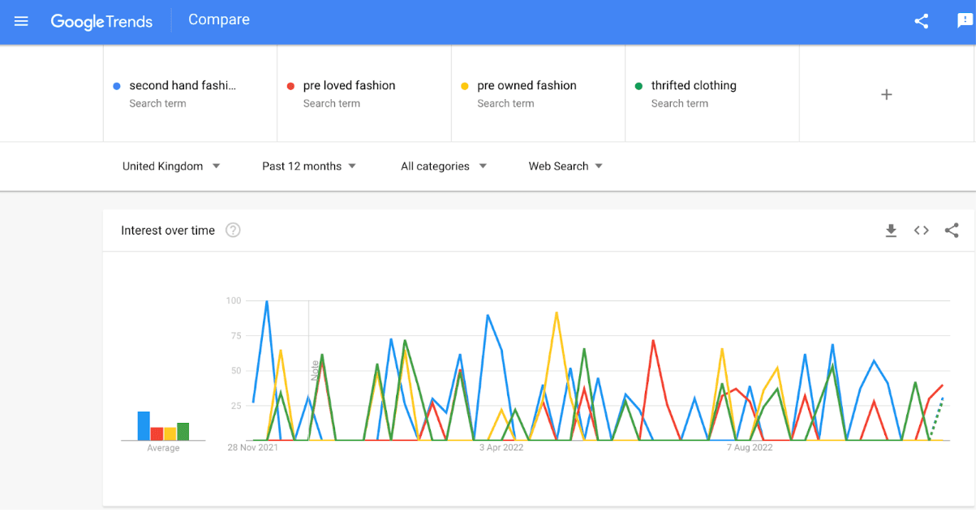The height and width of the screenshot is (513, 980).
Task: Select the pre loved fashion search term
Action: point(349,86)
